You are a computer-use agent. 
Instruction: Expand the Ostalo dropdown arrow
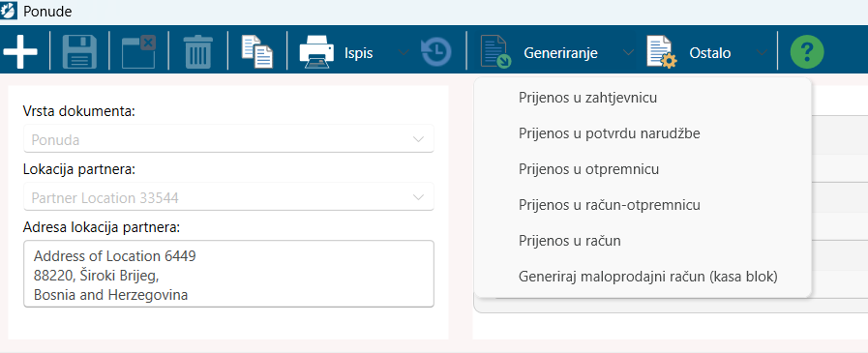(x=762, y=53)
